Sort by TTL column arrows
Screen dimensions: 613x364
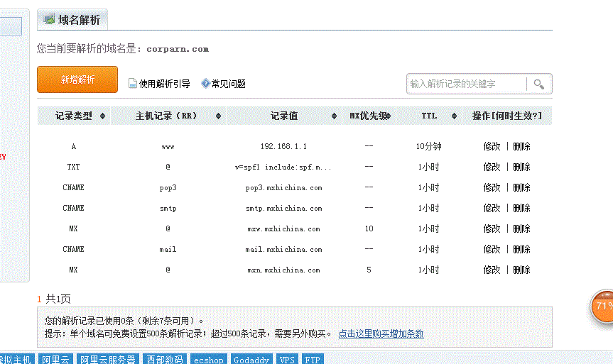(454, 116)
